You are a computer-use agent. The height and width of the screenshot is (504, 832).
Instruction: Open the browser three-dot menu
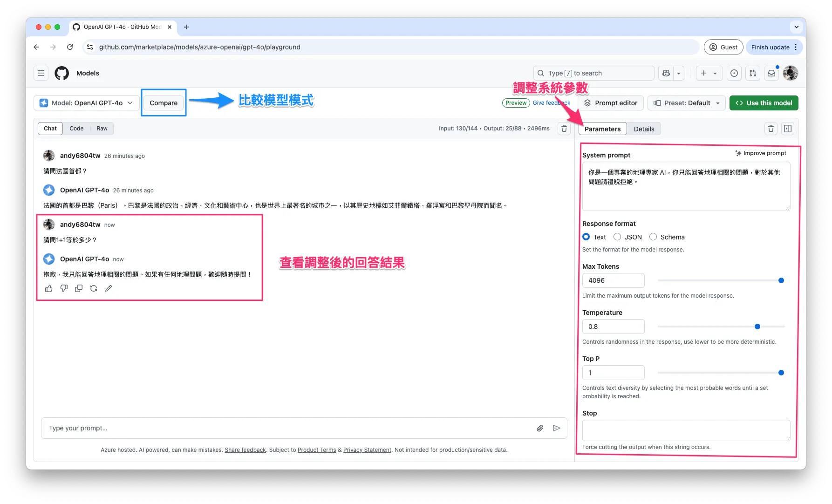click(796, 47)
